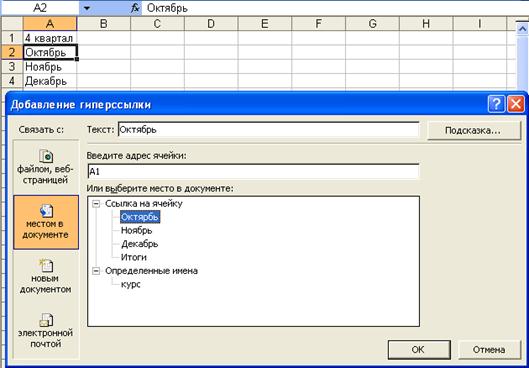Click cell A3 containing Ноябрь
Viewport: 529px width, 368px height.
50,67
